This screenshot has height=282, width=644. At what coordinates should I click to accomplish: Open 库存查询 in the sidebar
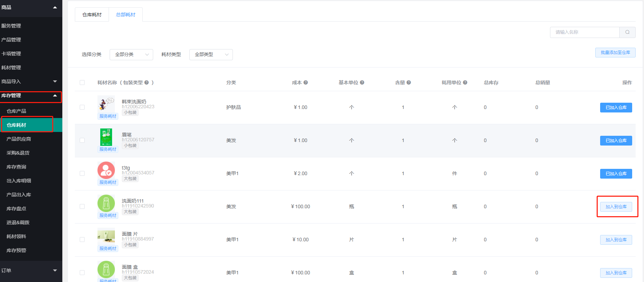[16, 167]
